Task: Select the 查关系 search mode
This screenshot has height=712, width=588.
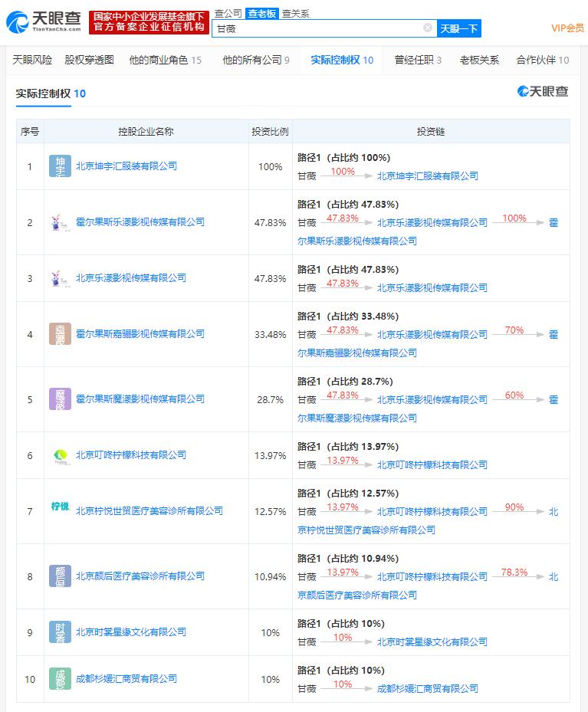Action: (x=295, y=14)
